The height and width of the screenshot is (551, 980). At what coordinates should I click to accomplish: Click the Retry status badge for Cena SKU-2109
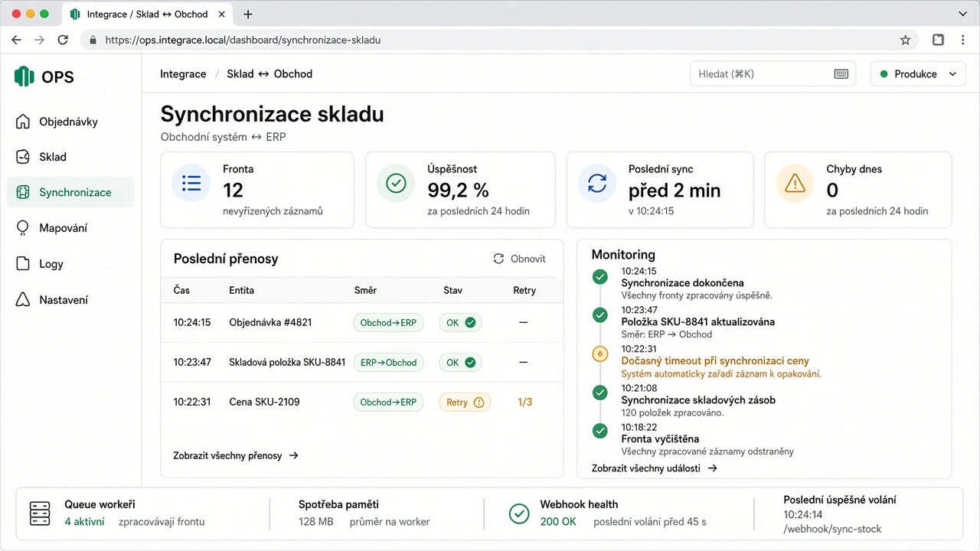465,402
